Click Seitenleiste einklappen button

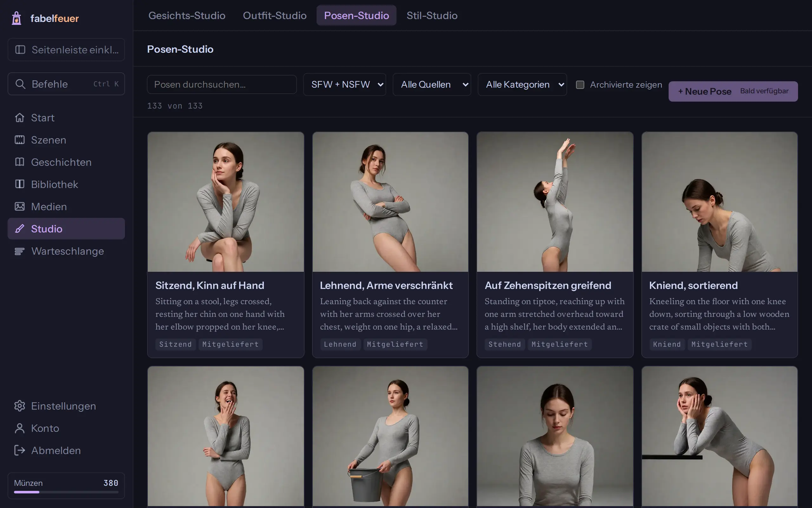point(66,50)
